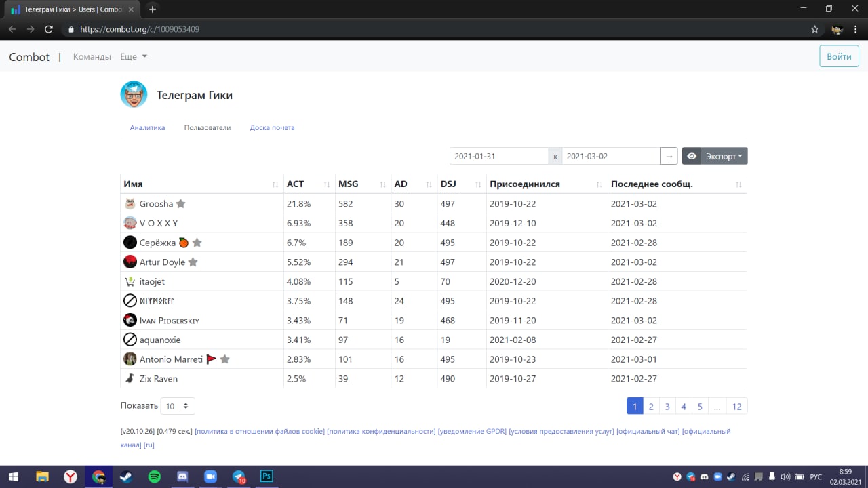868x488 pixels.
Task: Click the banned-circle avatar in the 3.75% row
Action: point(130,300)
